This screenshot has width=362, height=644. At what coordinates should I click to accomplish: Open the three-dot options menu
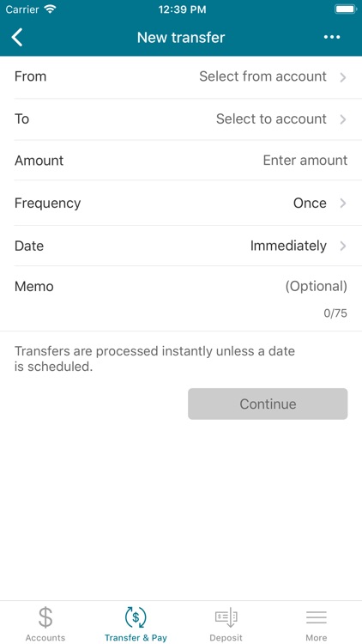pyautogui.click(x=332, y=38)
